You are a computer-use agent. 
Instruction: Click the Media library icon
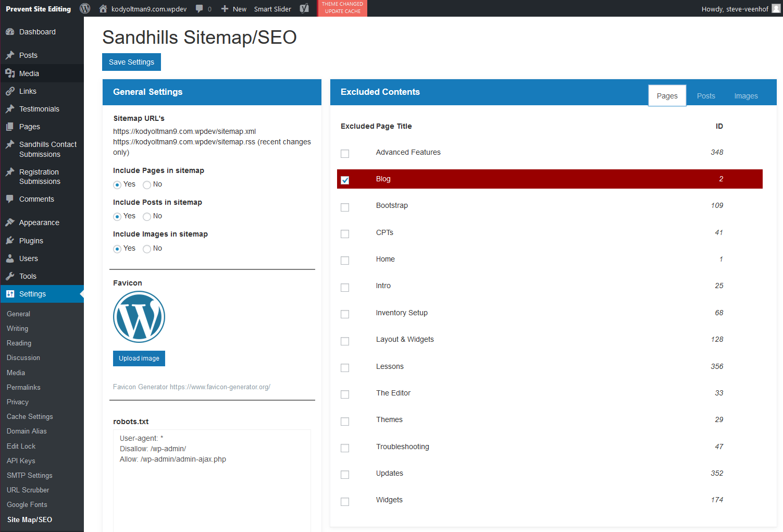(x=10, y=73)
